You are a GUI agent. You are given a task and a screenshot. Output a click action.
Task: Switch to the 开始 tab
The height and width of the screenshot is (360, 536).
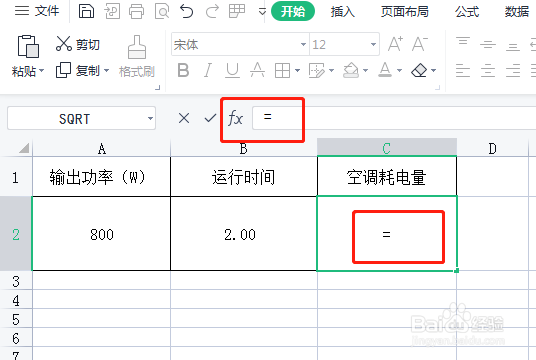pos(293,11)
